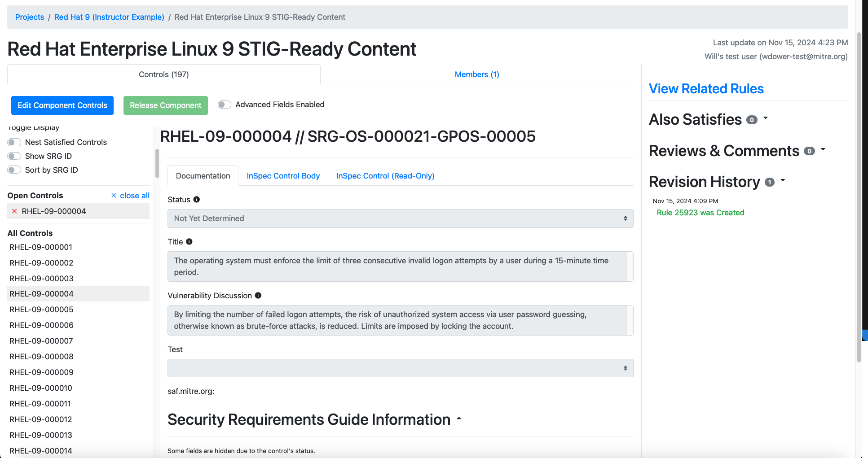868x458 pixels.
Task: Click red X next to RHEL-09-000004
Action: click(14, 211)
